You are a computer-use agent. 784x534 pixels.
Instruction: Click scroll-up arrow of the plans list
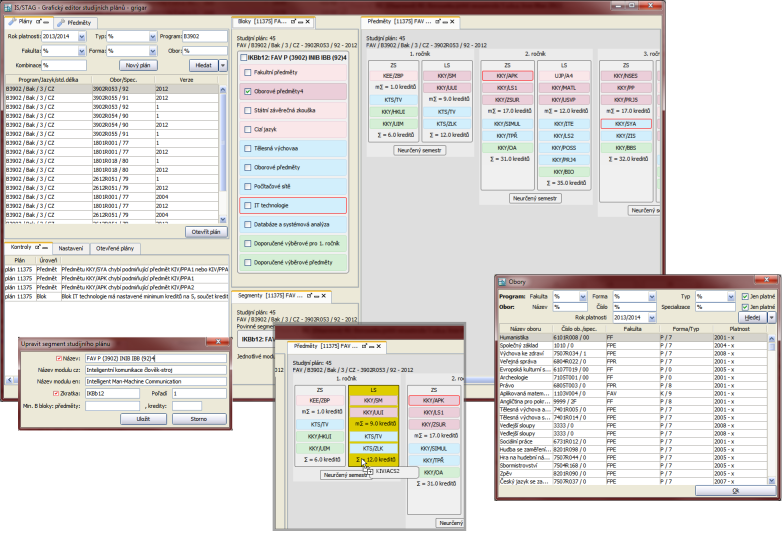click(223, 90)
